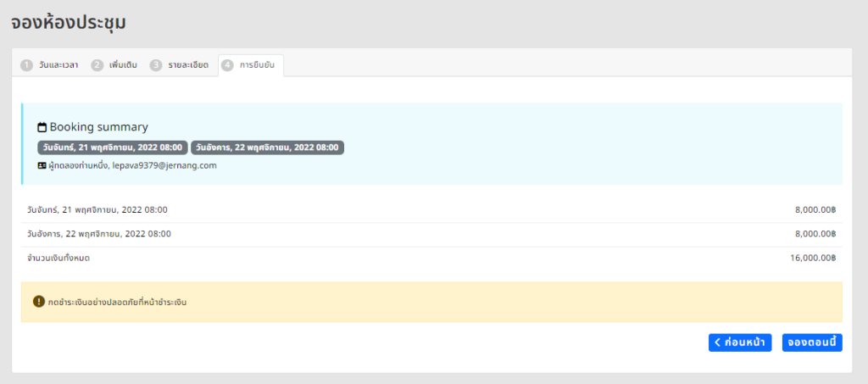Click the จองห้องประชุม page title

click(x=69, y=23)
